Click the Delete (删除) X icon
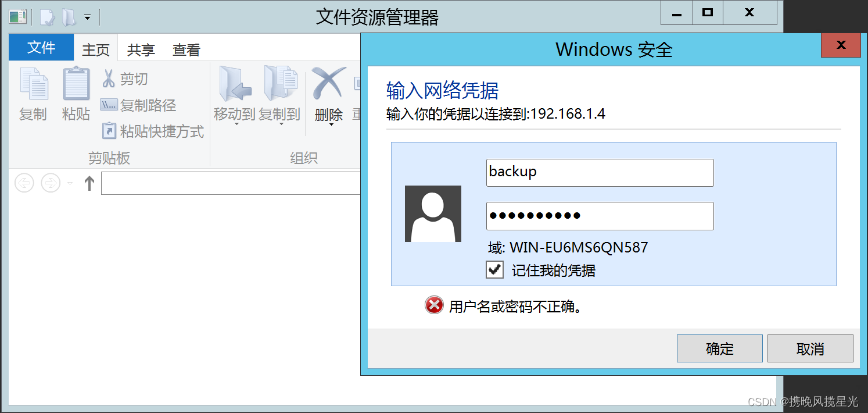Image resolution: width=868 pixels, height=413 pixels. click(x=328, y=83)
